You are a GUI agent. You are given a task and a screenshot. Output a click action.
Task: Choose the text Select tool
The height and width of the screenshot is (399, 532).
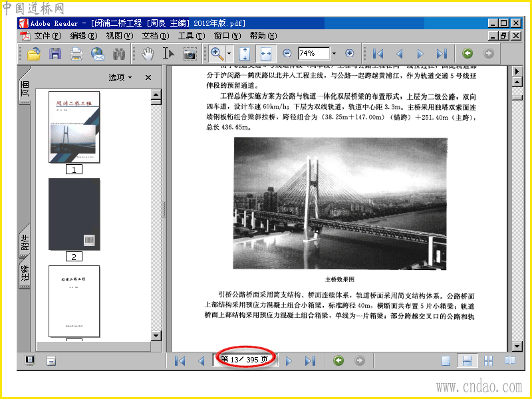click(x=168, y=54)
